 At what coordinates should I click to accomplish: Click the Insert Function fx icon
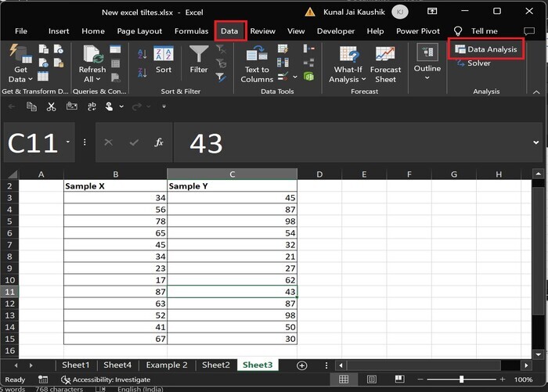click(x=159, y=142)
